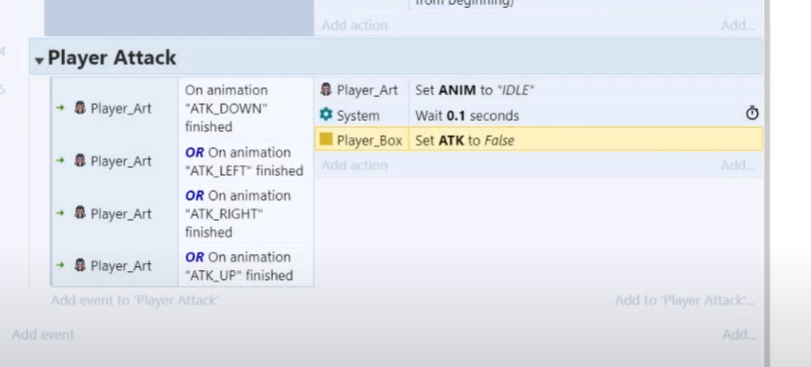Click the bottom-right 'Add...' link

(x=739, y=335)
